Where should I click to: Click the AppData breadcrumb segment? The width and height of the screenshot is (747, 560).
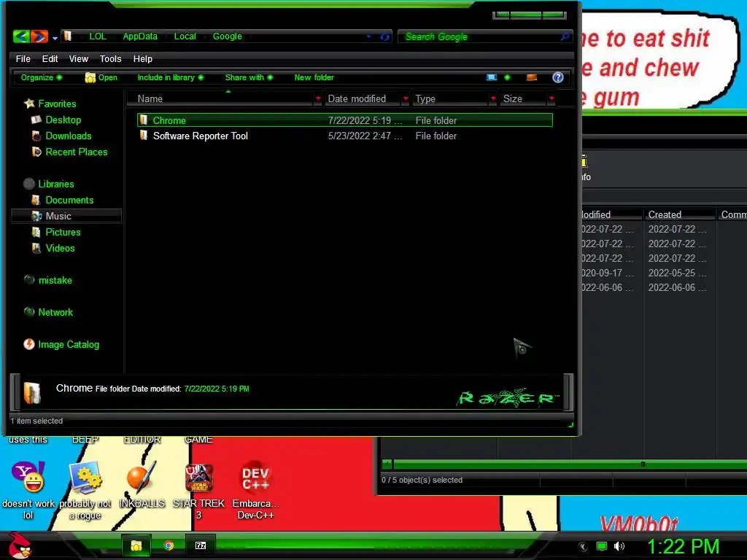coord(140,36)
